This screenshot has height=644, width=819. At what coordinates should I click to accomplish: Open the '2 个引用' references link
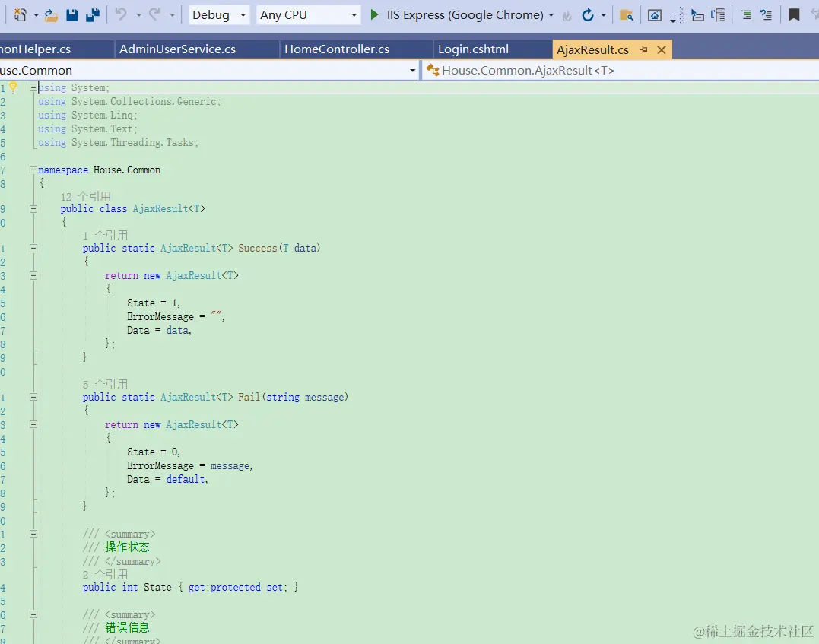click(x=105, y=575)
